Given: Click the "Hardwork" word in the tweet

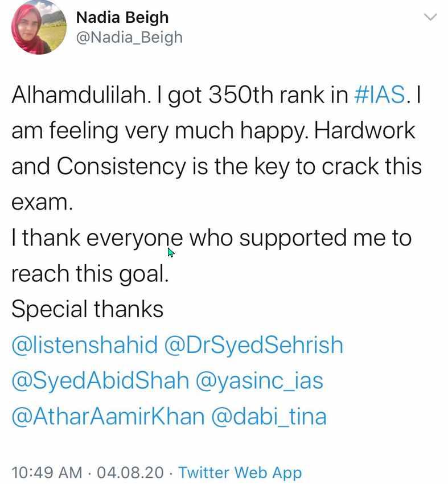Looking at the screenshot, I should 364,131.
